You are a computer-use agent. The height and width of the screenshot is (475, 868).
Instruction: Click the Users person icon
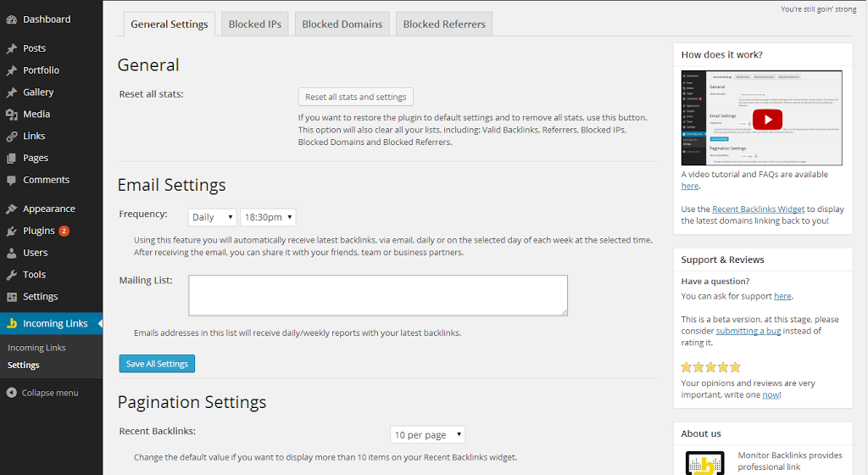pos(12,253)
